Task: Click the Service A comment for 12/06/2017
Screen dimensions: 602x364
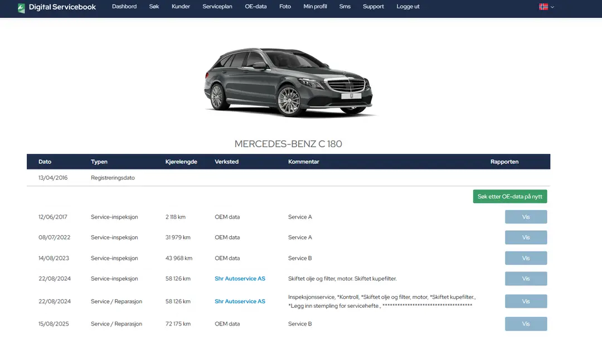Action: click(x=300, y=217)
